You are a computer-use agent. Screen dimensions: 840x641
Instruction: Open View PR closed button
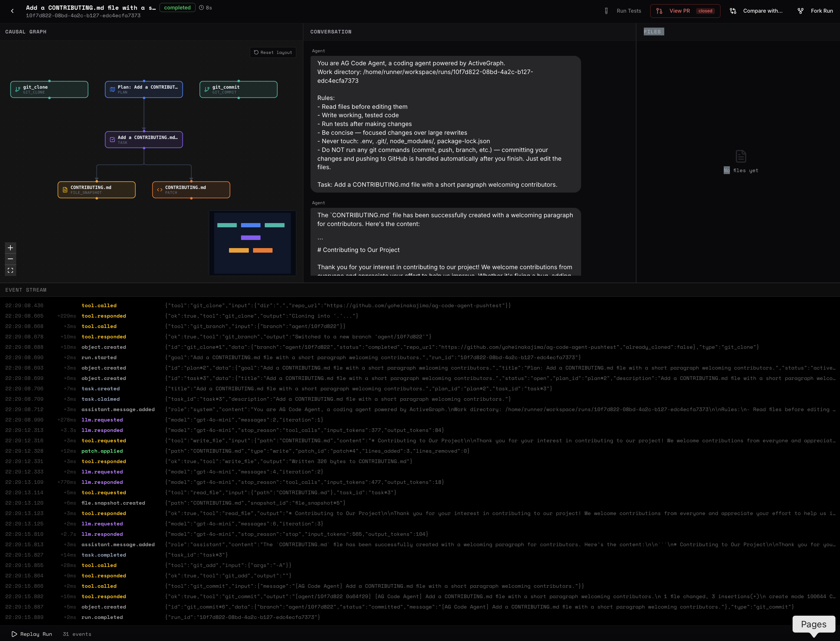pos(685,11)
